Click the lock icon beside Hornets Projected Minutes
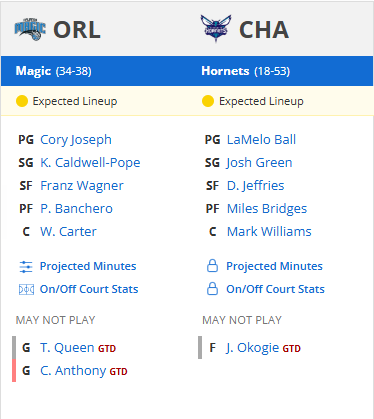Image resolution: width=374 pixels, height=419 pixels. (x=212, y=266)
